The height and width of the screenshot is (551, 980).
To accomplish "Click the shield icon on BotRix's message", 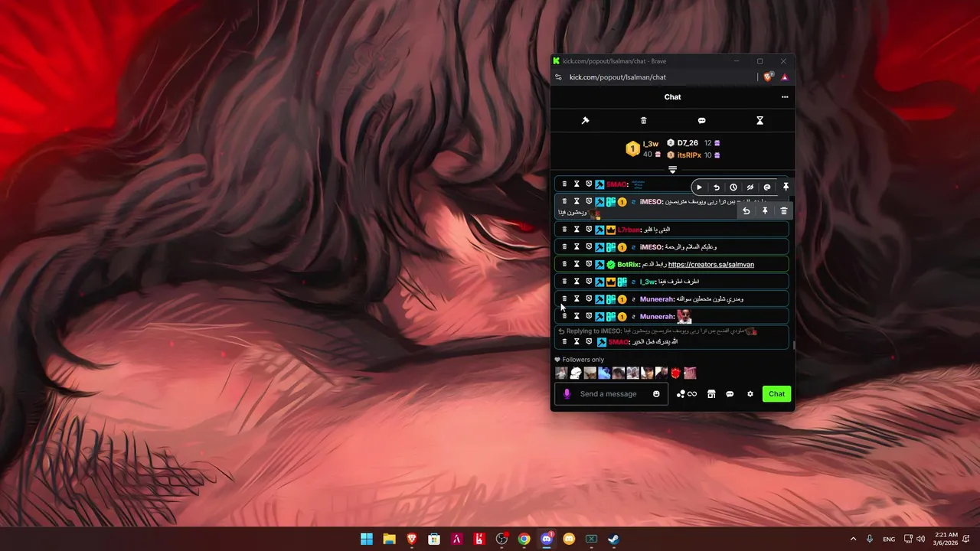I will [x=589, y=264].
